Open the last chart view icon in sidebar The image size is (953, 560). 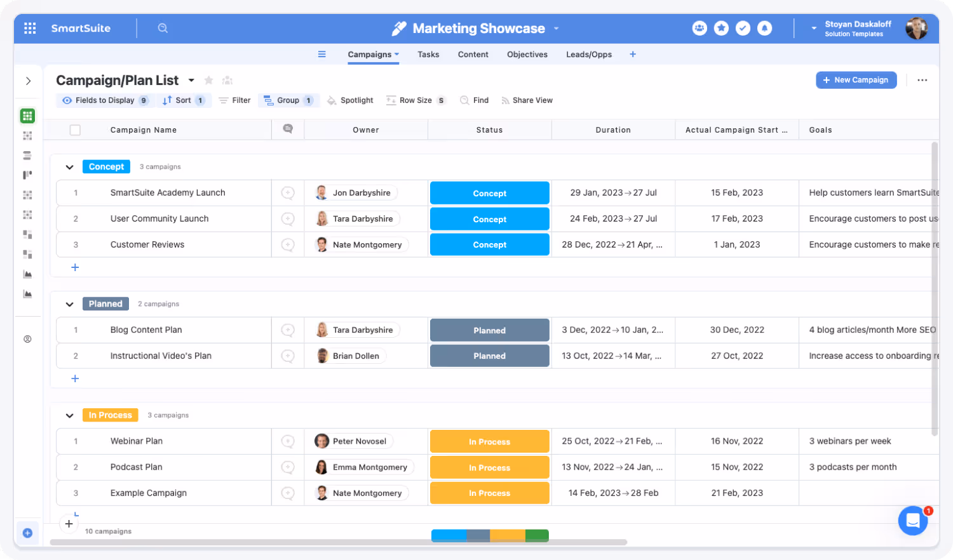click(27, 293)
